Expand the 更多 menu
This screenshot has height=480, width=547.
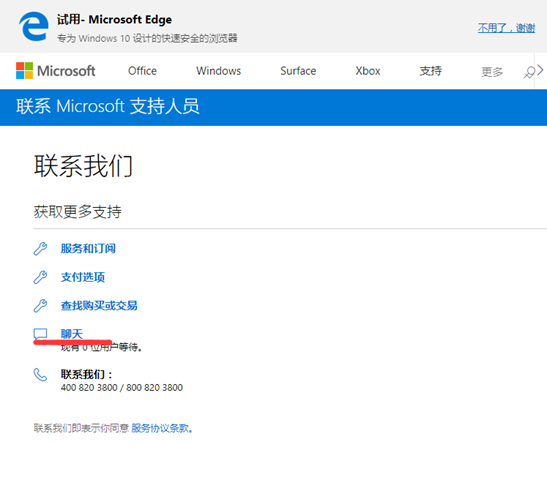tap(492, 72)
